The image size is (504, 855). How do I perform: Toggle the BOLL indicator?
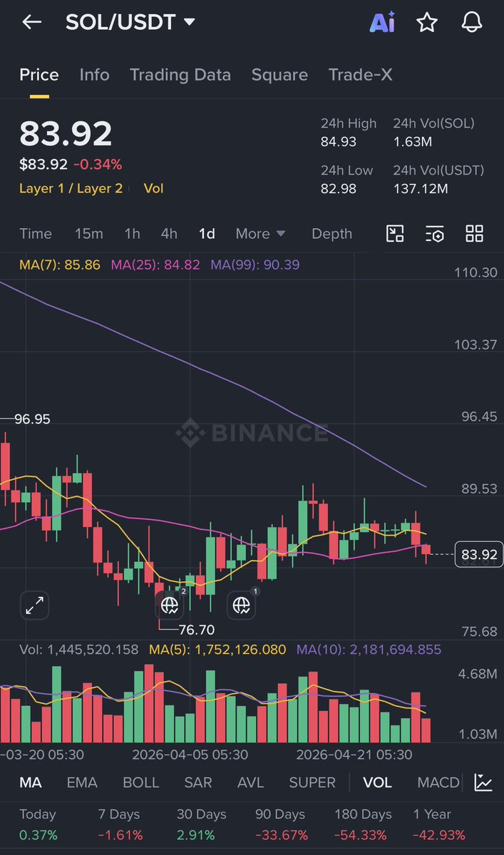[x=141, y=782]
